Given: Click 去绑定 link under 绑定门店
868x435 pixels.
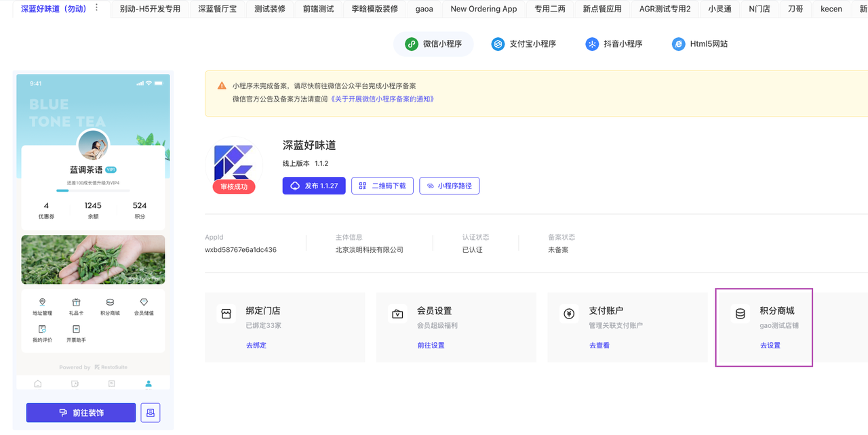Looking at the screenshot, I should pyautogui.click(x=256, y=346).
